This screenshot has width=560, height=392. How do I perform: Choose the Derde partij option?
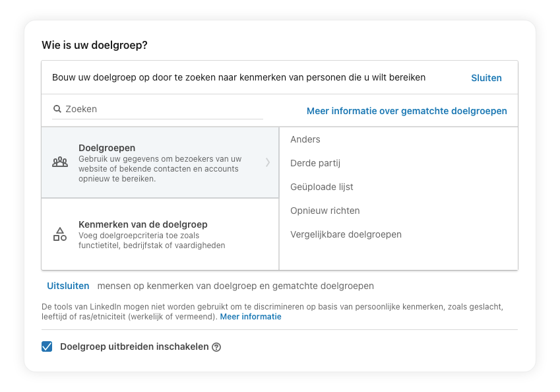315,163
